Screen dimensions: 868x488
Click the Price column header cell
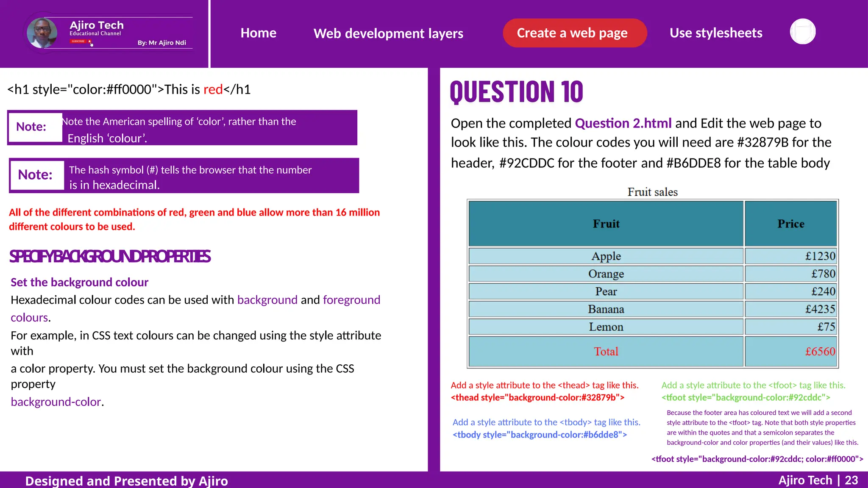point(791,224)
